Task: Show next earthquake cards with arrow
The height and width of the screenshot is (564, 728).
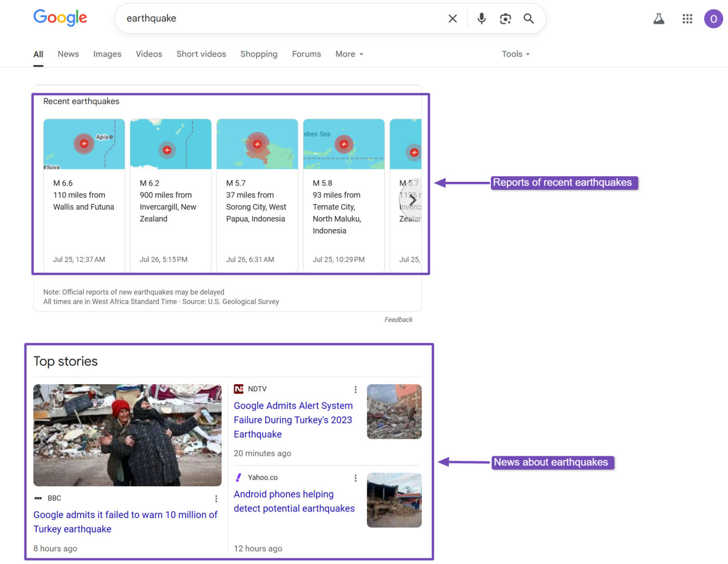Action: 411,200
